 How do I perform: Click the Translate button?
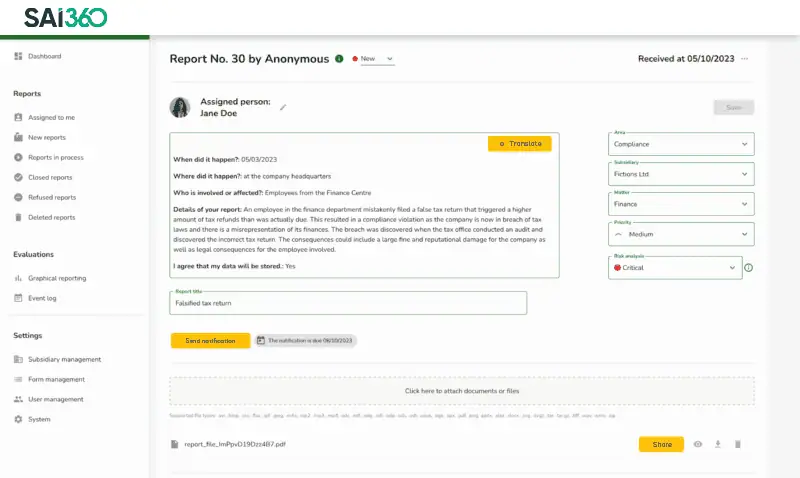(x=519, y=144)
